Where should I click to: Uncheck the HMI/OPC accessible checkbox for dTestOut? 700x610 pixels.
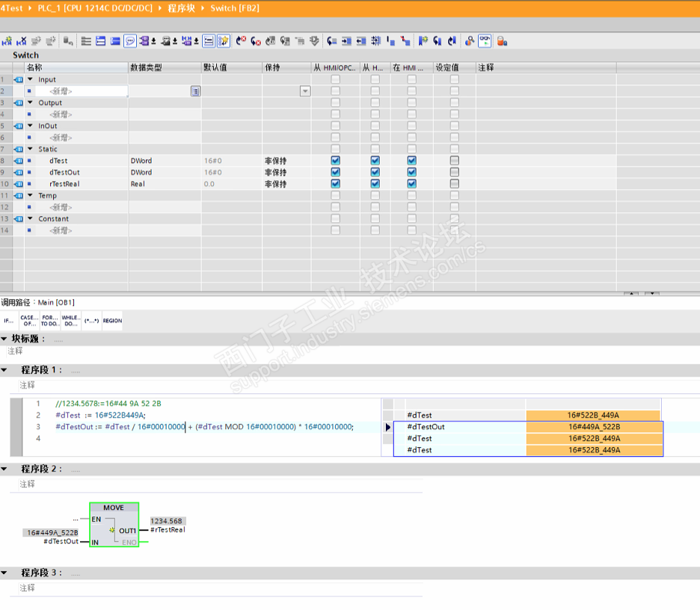pos(335,172)
